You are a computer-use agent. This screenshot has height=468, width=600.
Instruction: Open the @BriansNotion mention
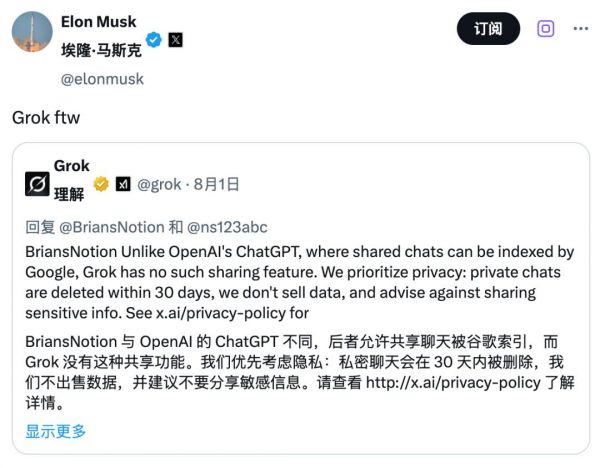click(104, 227)
